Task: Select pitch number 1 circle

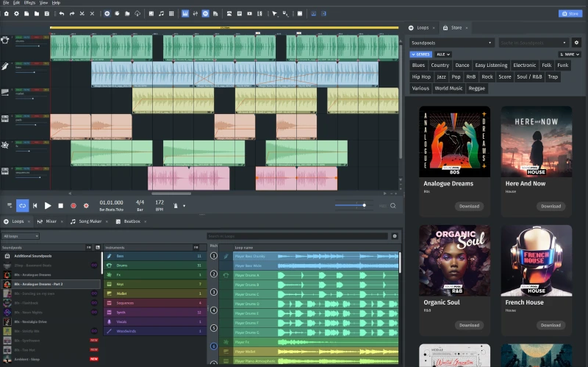Action: click(214, 256)
